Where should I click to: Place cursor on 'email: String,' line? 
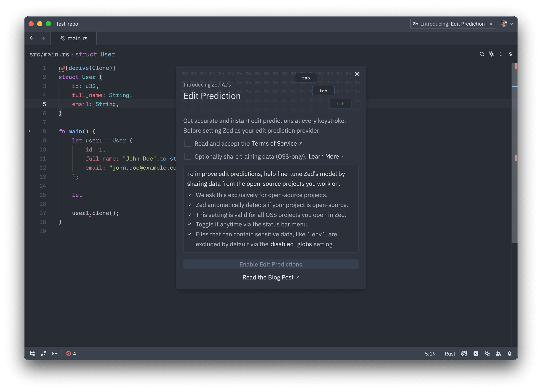pos(95,104)
